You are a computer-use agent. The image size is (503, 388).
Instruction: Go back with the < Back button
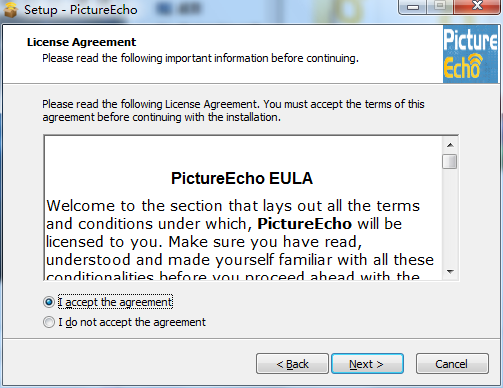292,364
